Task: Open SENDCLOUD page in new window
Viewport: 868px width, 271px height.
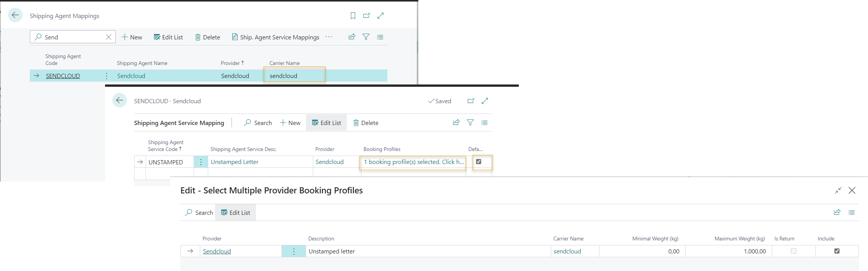Action: (471, 101)
